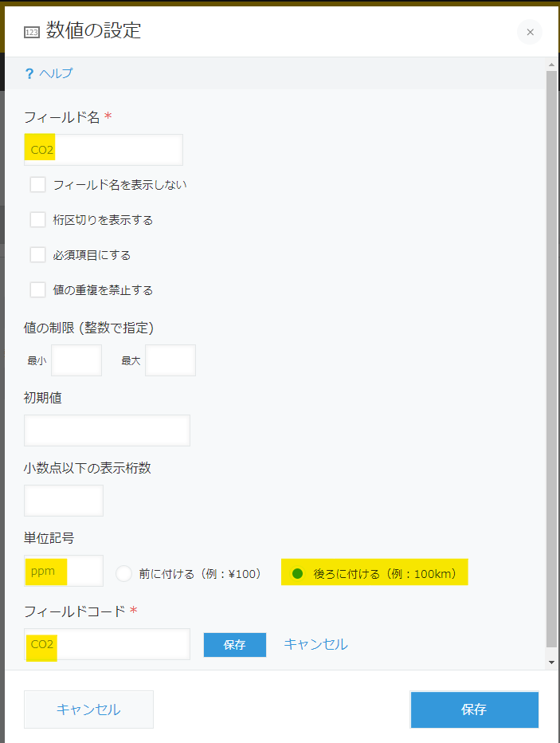This screenshot has width=560, height=743.
Task: Select 後ろに付ける radio button
Action: tap(297, 574)
